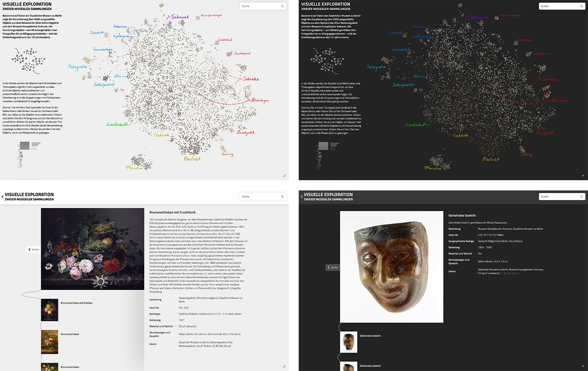This screenshot has height=371, width=588.
Task: Click the back chevron beside the dark detail title
Action: coord(301,197)
